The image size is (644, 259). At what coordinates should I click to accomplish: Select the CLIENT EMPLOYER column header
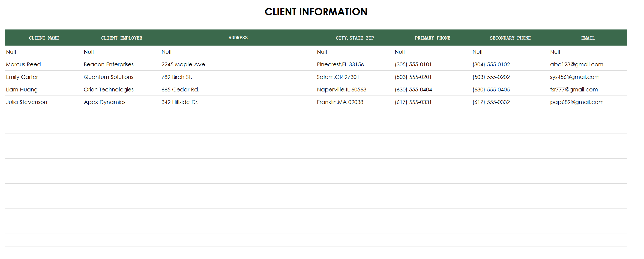coord(122,38)
